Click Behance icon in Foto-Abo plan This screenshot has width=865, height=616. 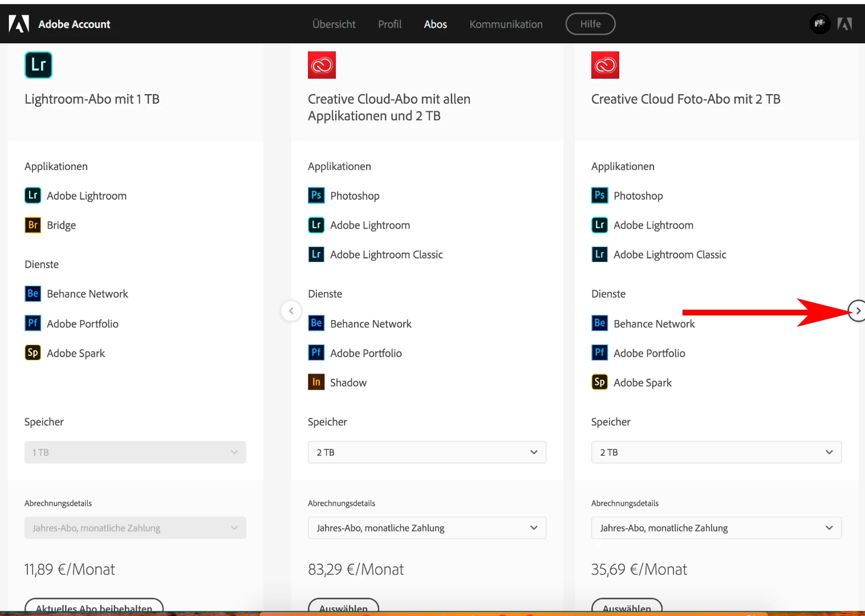[x=600, y=323]
